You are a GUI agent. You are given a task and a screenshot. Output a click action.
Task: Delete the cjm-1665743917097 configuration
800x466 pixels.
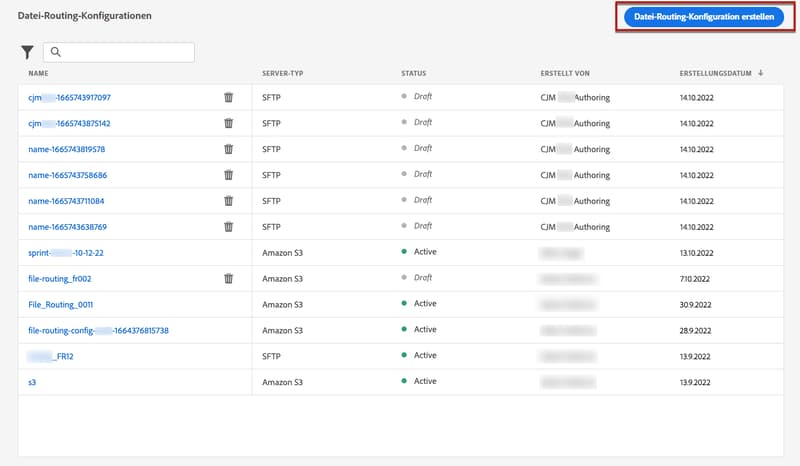coord(229,97)
